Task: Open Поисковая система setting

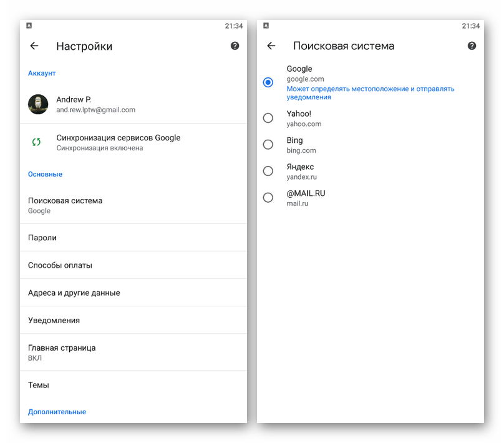Action: pos(133,205)
